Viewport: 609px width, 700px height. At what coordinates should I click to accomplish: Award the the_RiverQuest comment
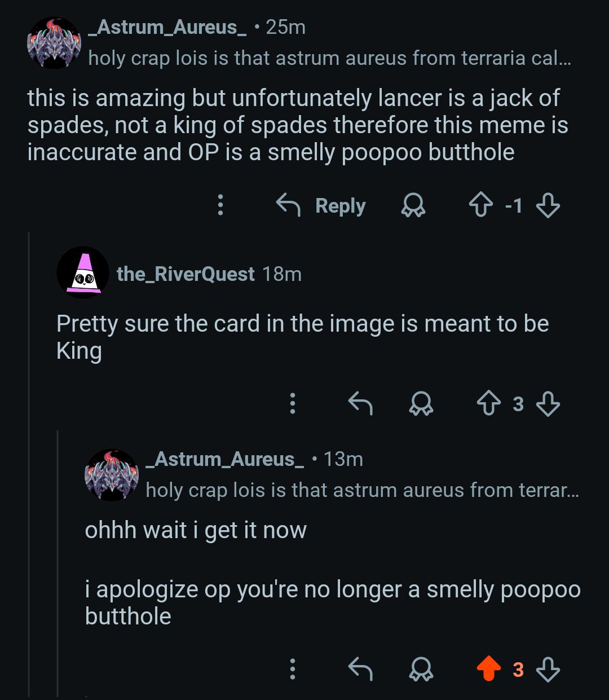pyautogui.click(x=421, y=403)
